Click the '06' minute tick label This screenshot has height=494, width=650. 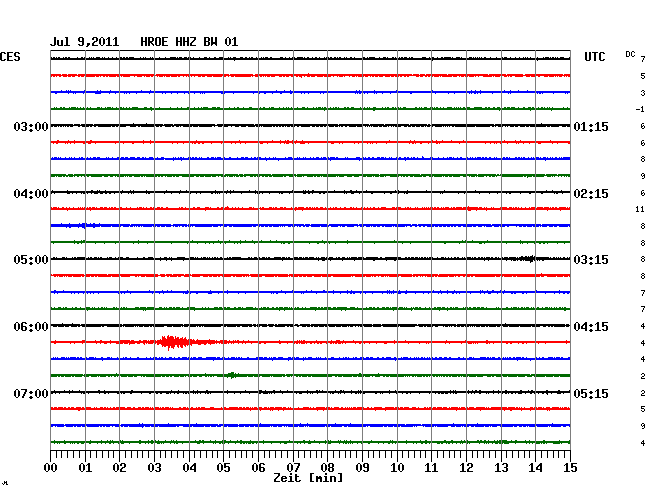(x=258, y=468)
